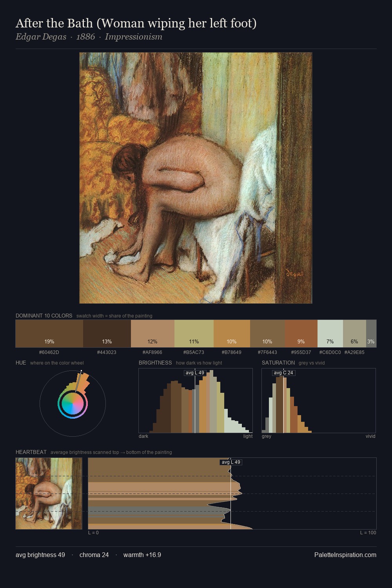392x588 pixels.
Task: Click the HUE section heading
Action: point(21,363)
